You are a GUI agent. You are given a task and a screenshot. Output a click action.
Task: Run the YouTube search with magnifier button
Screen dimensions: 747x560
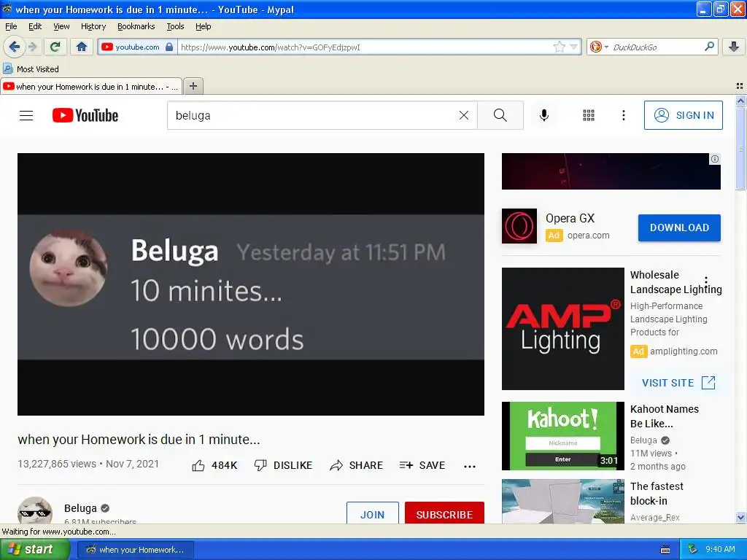[500, 115]
